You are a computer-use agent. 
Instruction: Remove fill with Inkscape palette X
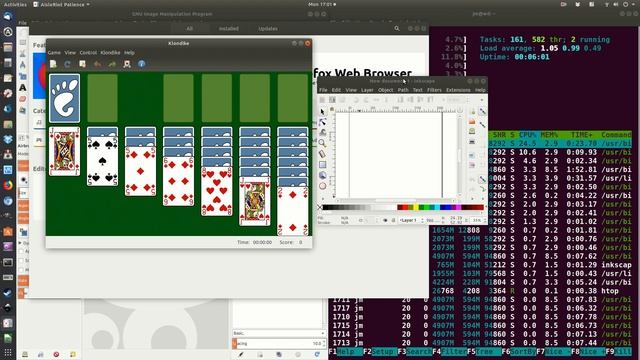pyautogui.click(x=320, y=207)
